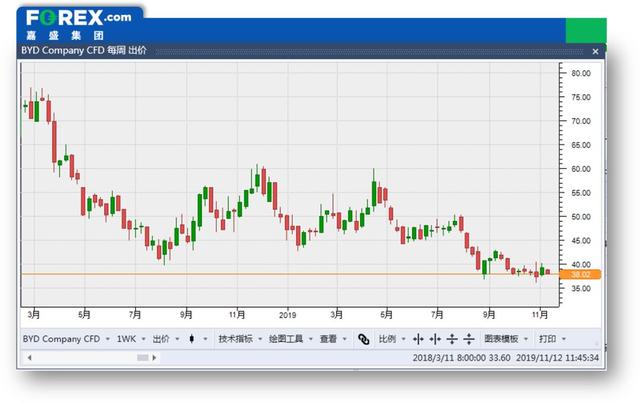Image resolution: width=640 pixels, height=404 pixels.
Task: Click the 2019 label on time axis
Action: pos(287,315)
